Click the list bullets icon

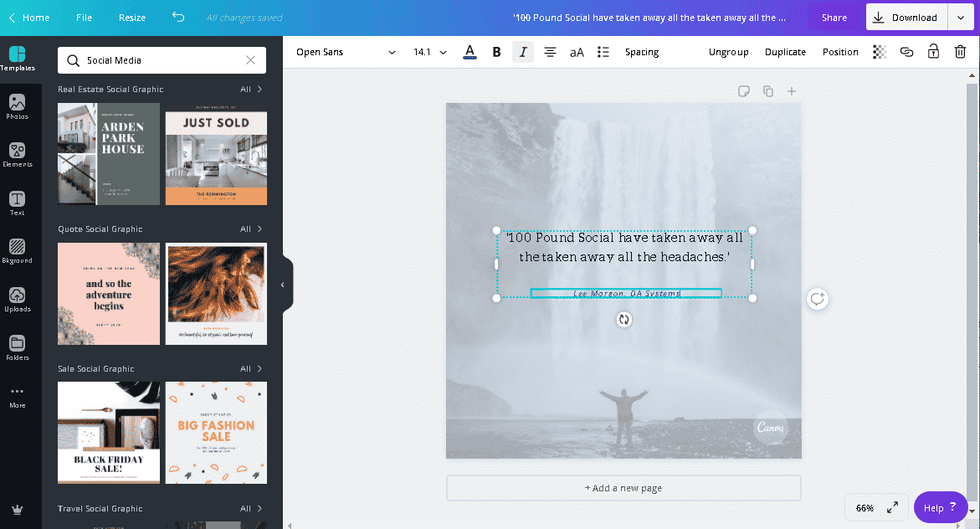coord(603,52)
